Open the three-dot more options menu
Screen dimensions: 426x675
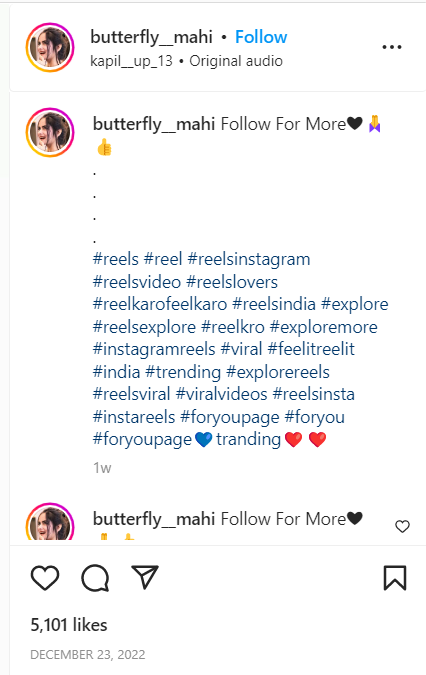tap(392, 47)
